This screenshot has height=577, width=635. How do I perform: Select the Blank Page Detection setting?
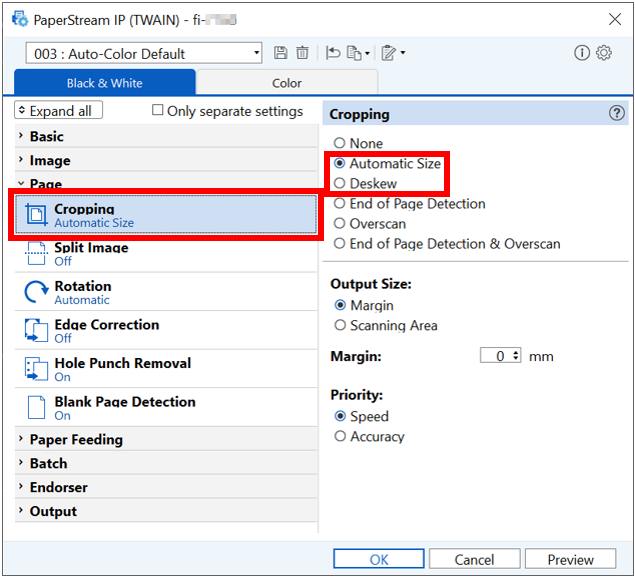(166, 407)
